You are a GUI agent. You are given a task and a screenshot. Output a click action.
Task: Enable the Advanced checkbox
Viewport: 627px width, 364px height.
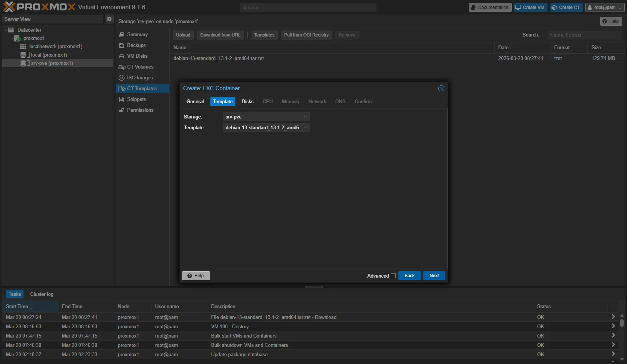coord(393,276)
